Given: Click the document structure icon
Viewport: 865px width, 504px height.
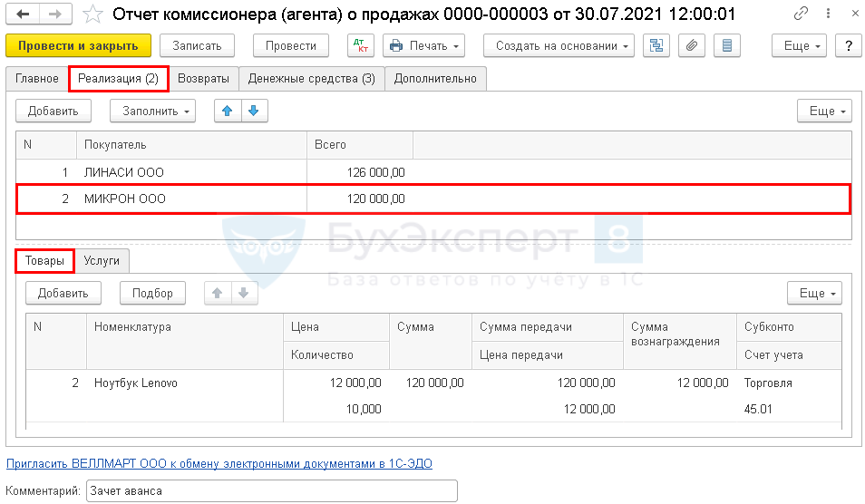Looking at the screenshot, I should tap(655, 46).
